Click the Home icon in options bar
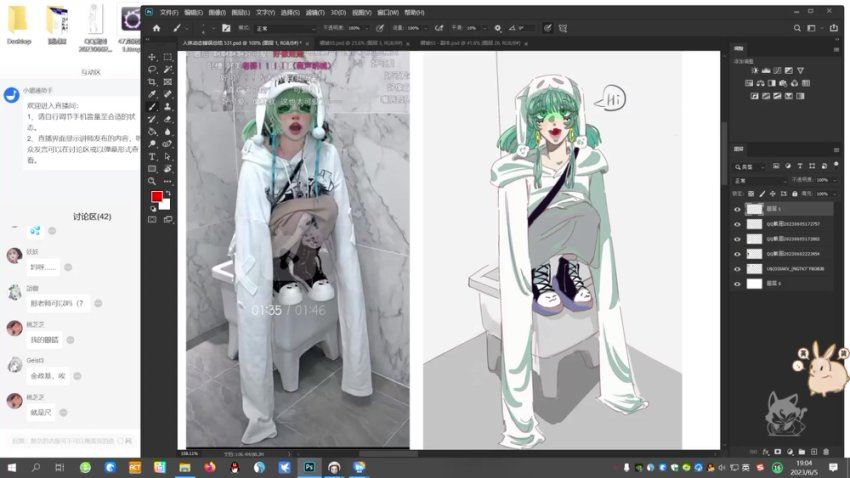This screenshot has width=850, height=478. point(156,28)
